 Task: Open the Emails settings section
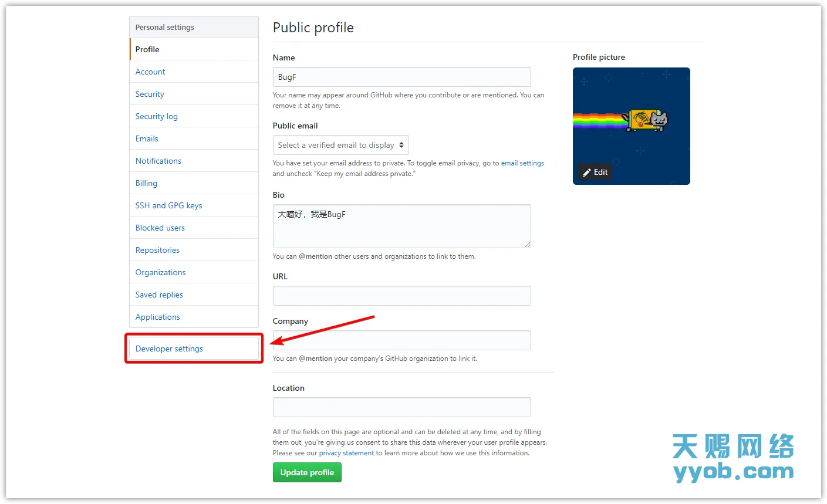click(x=146, y=138)
